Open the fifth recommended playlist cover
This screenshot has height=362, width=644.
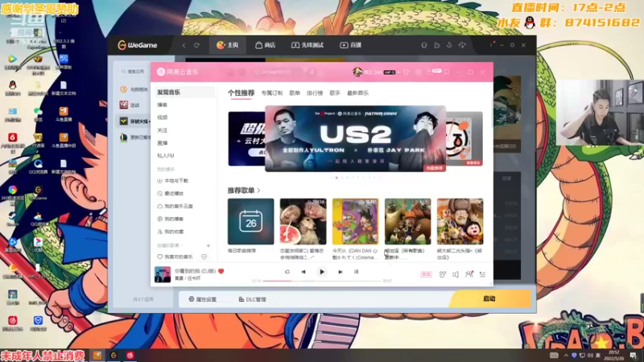[x=460, y=222]
